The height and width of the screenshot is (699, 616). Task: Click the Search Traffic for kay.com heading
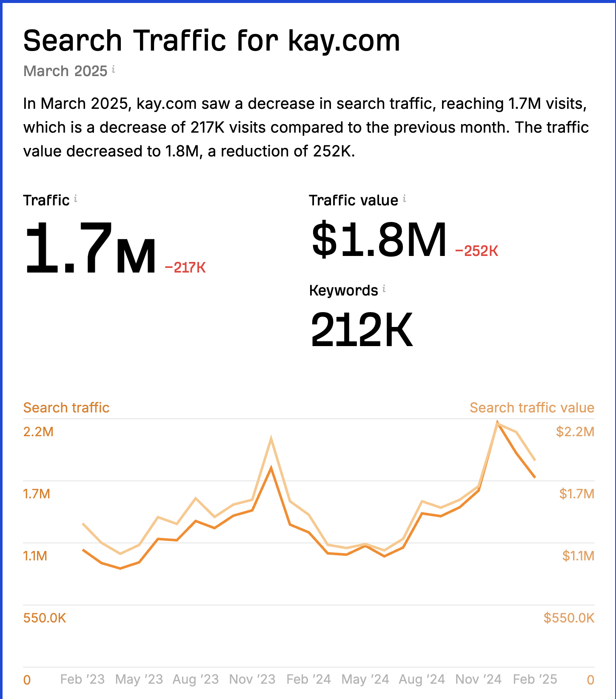pyautogui.click(x=211, y=41)
